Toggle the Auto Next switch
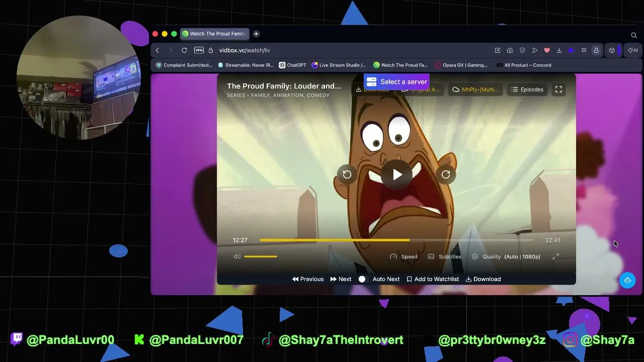 click(362, 279)
